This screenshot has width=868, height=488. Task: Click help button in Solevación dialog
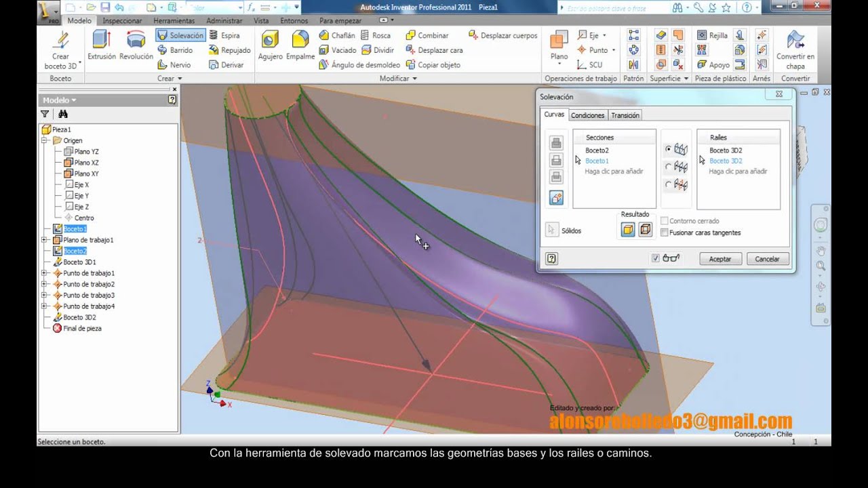tap(552, 258)
